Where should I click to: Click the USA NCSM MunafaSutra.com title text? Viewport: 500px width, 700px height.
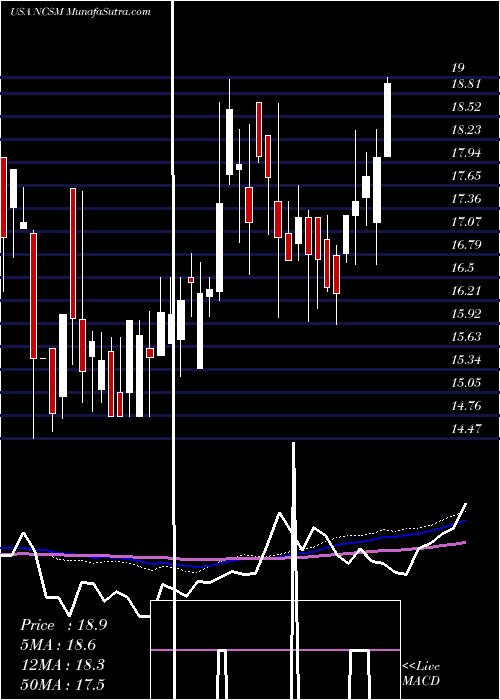coord(80,12)
